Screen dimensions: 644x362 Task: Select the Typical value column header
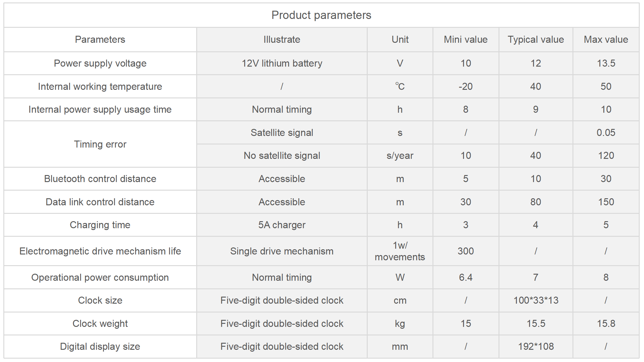point(536,39)
